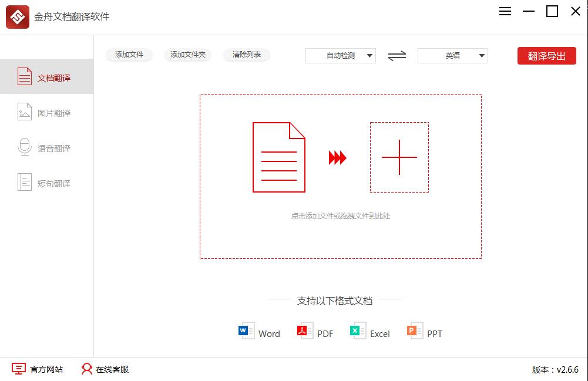Viewport: 588px width, 381px height.
Task: Click the plus icon inside drop area
Action: [399, 157]
